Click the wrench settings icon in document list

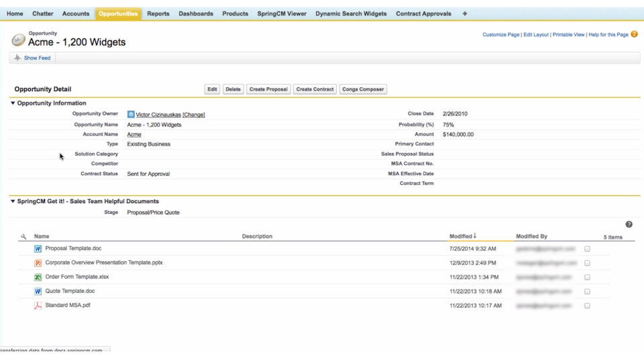[23, 237]
